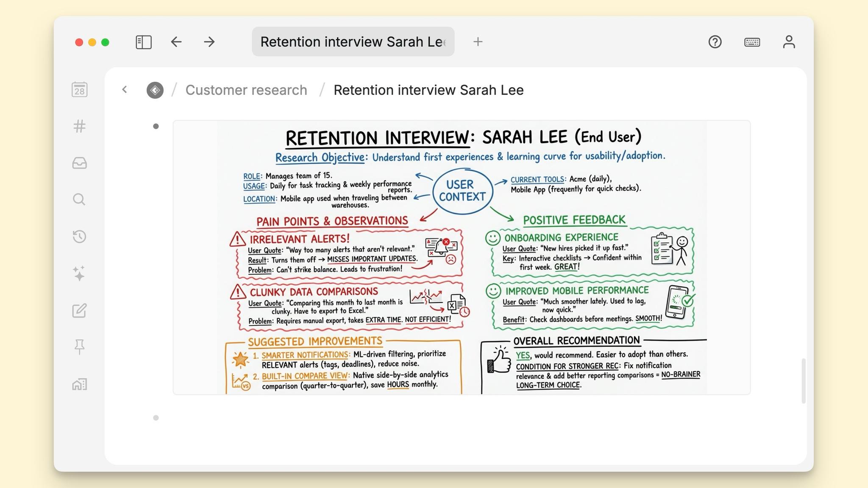This screenshot has width=868, height=488.
Task: Open the AI sparkles icon
Action: click(79, 273)
